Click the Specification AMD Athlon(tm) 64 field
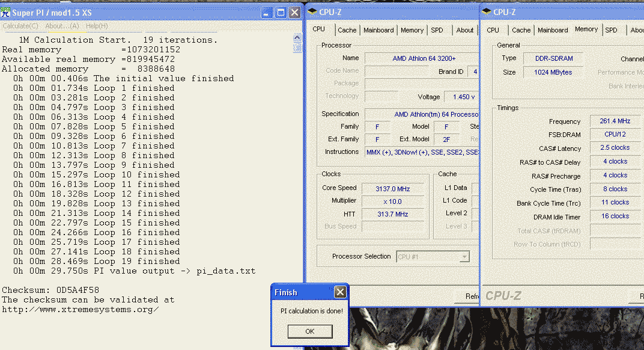This screenshot has height=350, width=644. coord(422,114)
